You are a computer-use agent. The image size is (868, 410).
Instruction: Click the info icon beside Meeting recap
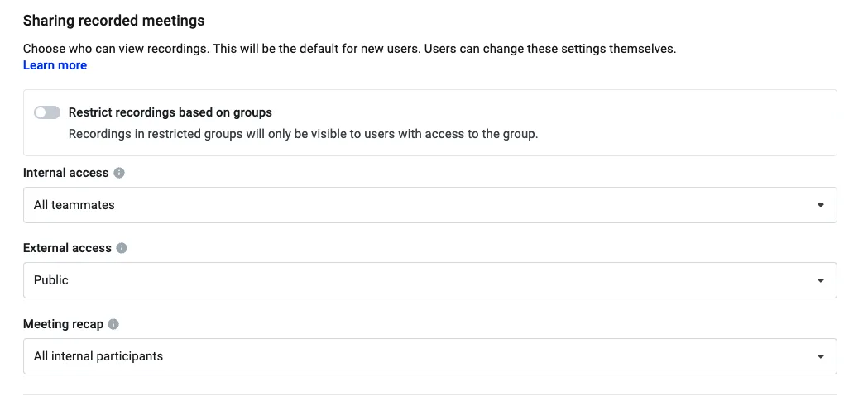coord(113,324)
